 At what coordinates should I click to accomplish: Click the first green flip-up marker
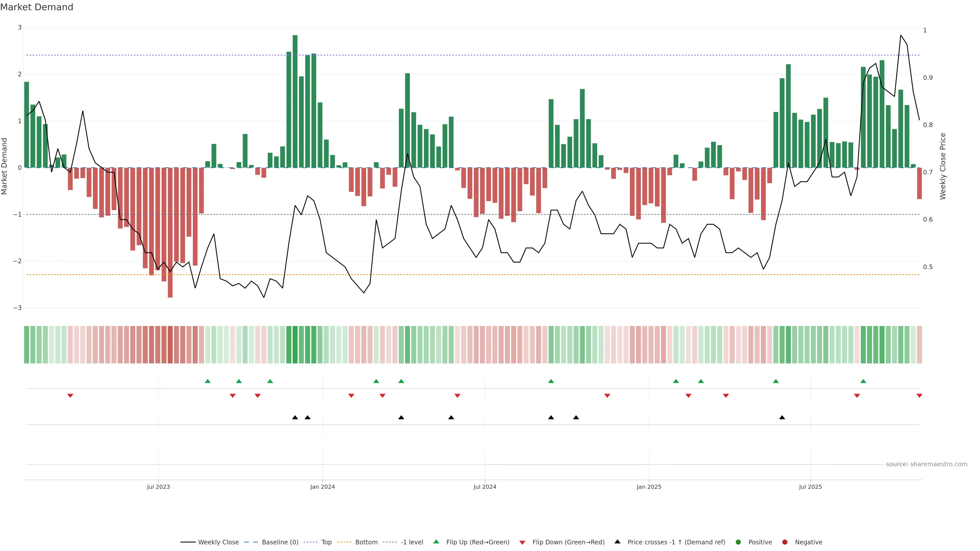pyautogui.click(x=208, y=381)
